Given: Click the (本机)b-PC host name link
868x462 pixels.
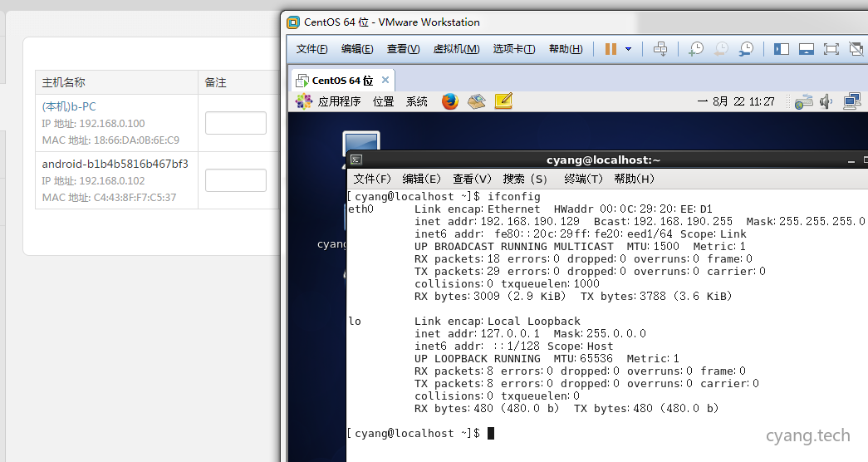Looking at the screenshot, I should point(69,106).
